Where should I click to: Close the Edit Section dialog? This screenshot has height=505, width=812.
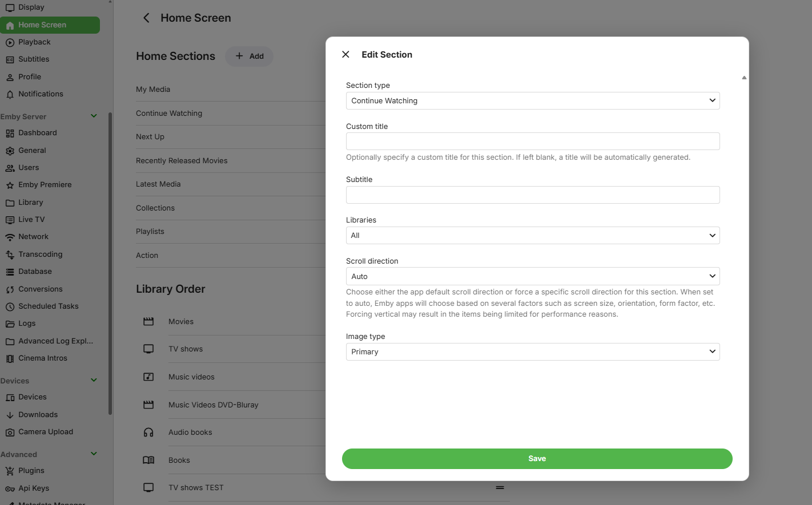click(345, 55)
